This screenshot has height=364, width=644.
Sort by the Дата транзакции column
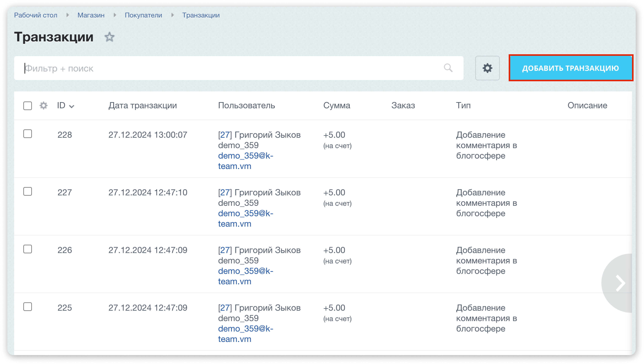[143, 105]
